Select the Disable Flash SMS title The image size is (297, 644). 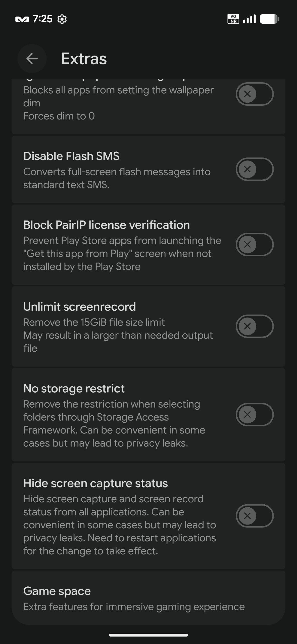71,156
